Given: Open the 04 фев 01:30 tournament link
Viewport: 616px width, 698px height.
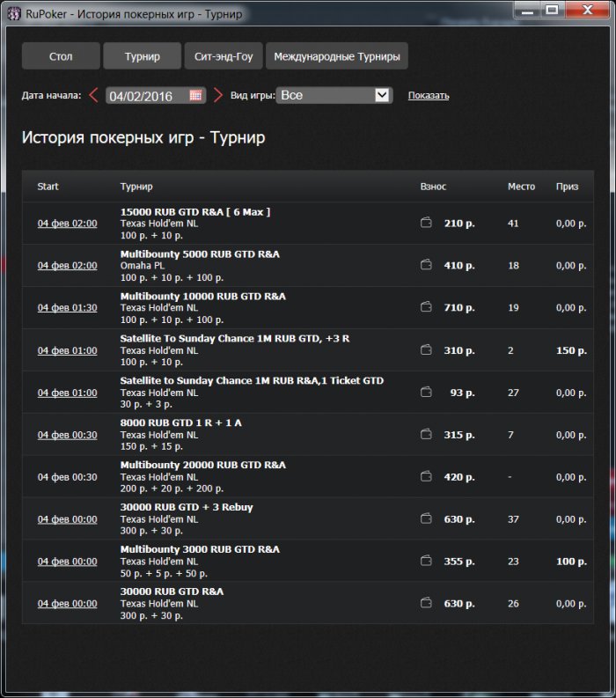Looking at the screenshot, I should coord(67,308).
